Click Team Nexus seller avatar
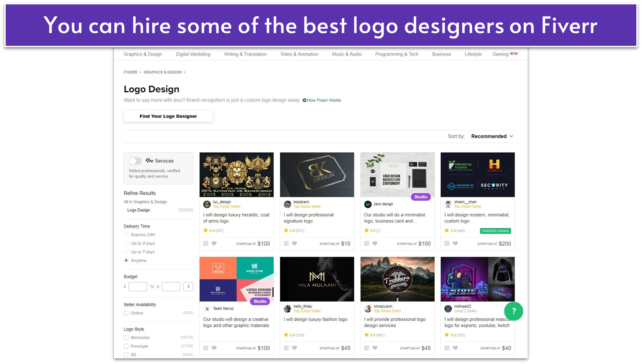This screenshot has height=364, width=642. 207,309
